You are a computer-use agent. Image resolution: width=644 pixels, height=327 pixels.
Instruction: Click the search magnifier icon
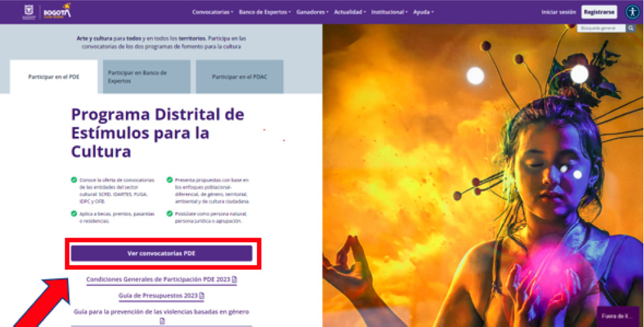tap(630, 29)
